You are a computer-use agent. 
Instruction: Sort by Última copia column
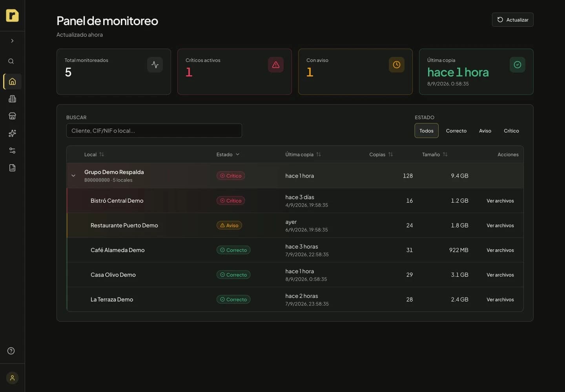(x=303, y=154)
